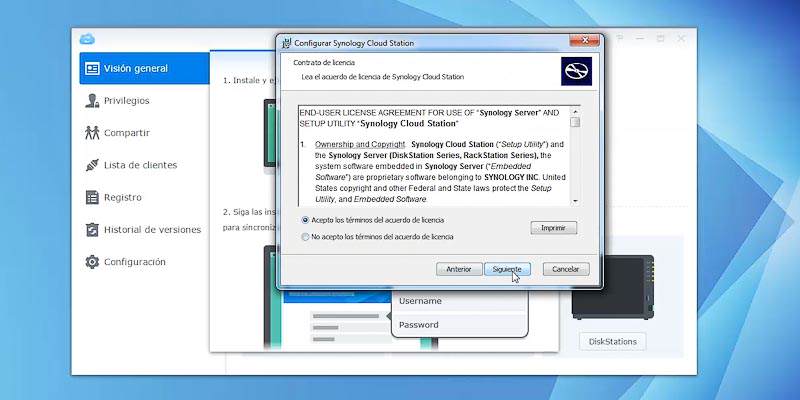
Task: Click the Ownership and Copyright heading
Action: (360, 144)
